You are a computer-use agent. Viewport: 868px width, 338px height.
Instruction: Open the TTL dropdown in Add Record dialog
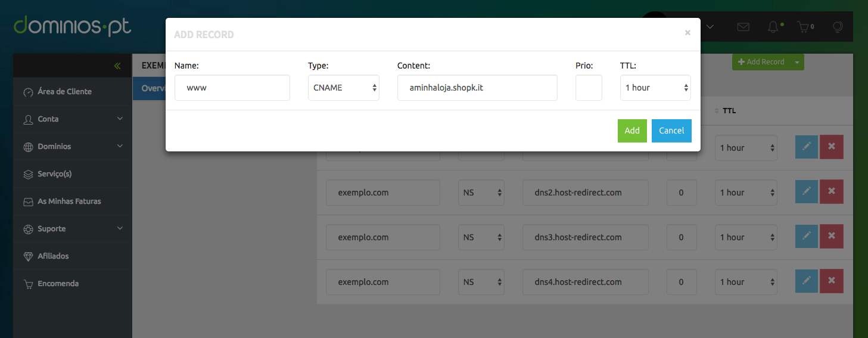click(655, 88)
